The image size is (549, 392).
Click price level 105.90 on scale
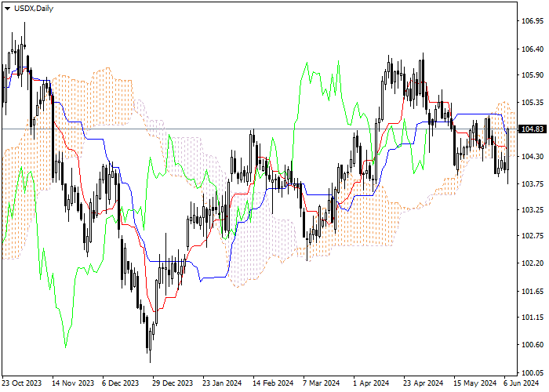point(533,75)
